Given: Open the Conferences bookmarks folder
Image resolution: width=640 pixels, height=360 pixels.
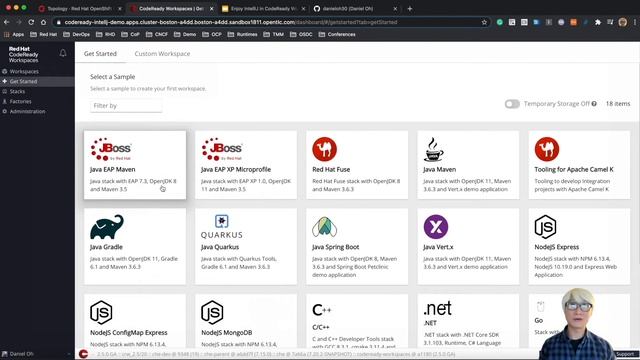Looking at the screenshot, I should tap(337, 34).
